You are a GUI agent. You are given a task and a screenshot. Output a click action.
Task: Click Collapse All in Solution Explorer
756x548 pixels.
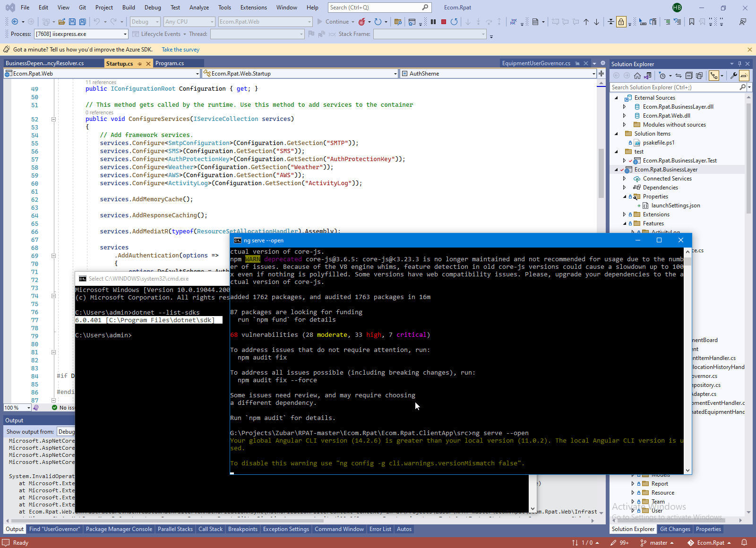689,76
